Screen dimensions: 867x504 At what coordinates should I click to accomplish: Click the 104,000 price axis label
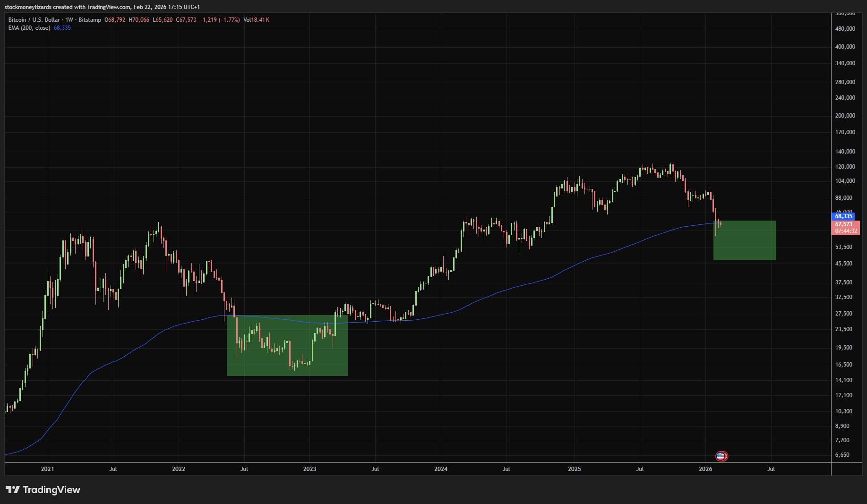coord(845,181)
